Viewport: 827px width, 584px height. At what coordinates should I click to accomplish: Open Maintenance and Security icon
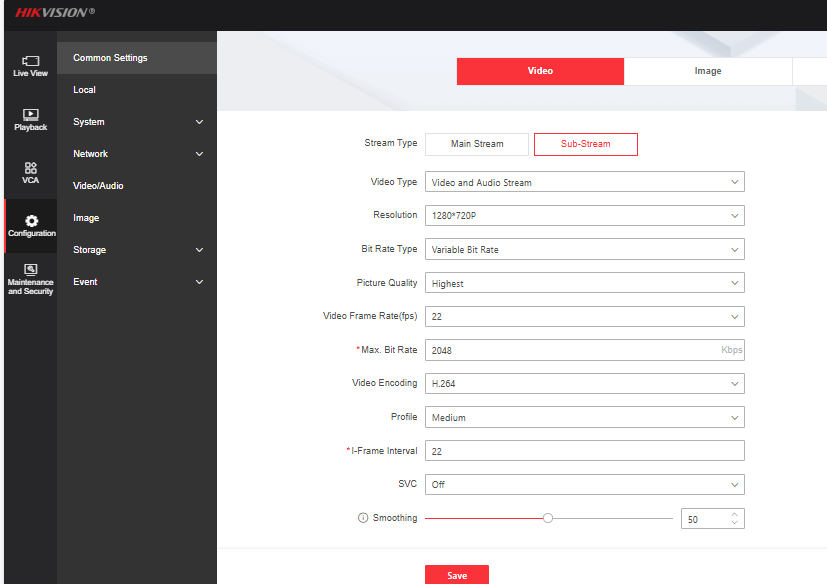(30, 269)
